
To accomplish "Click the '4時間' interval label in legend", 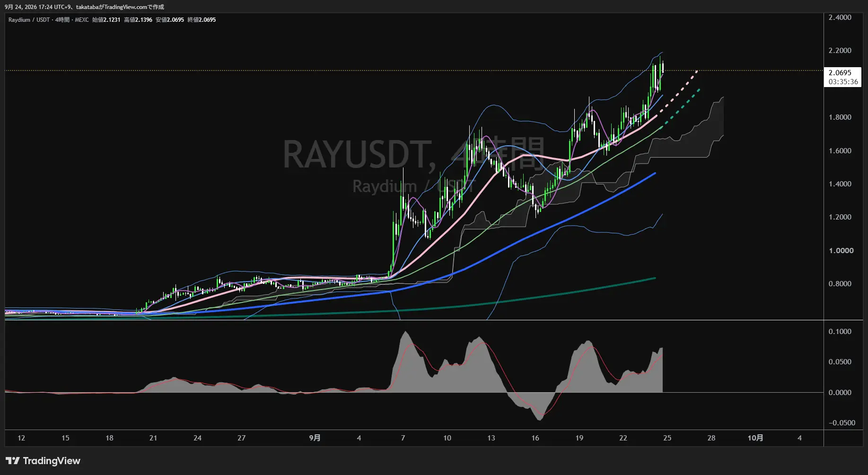I will click(x=62, y=20).
